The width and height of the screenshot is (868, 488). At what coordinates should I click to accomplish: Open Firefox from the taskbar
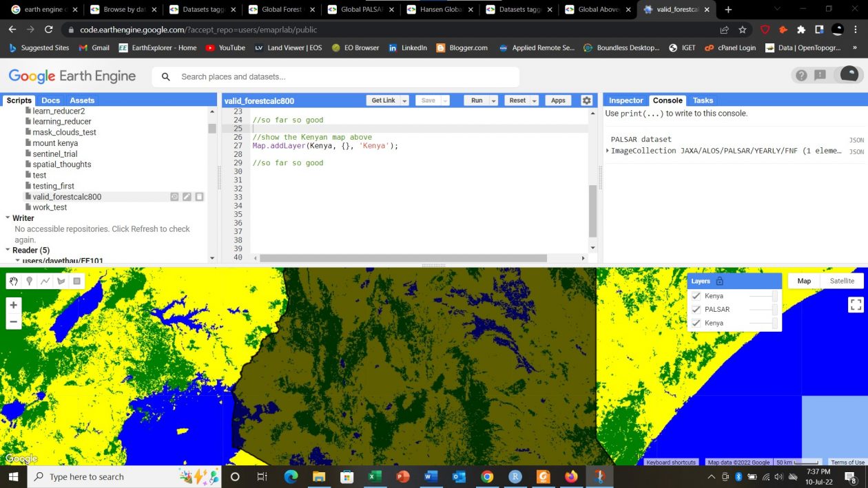point(571,476)
